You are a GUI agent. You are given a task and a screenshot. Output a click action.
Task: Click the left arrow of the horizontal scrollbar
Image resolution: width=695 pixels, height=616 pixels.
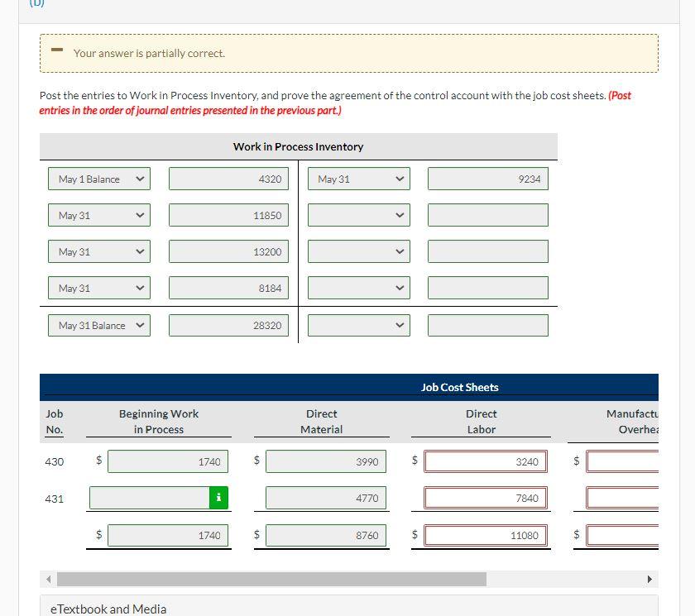tap(48, 579)
